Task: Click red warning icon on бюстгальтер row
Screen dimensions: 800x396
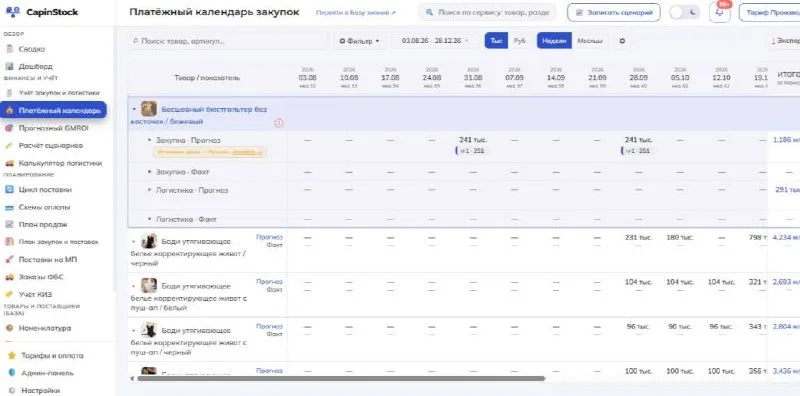Action: coord(279,123)
